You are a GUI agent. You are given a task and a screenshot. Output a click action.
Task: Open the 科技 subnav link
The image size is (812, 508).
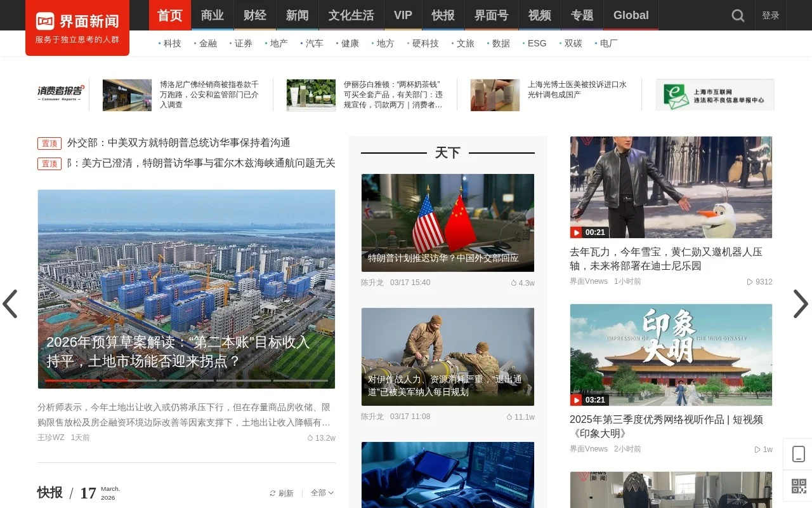click(172, 43)
